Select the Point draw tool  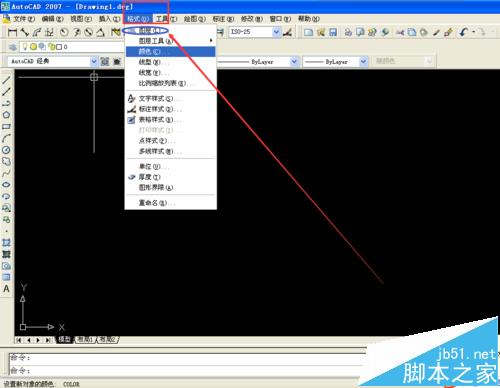click(6, 231)
